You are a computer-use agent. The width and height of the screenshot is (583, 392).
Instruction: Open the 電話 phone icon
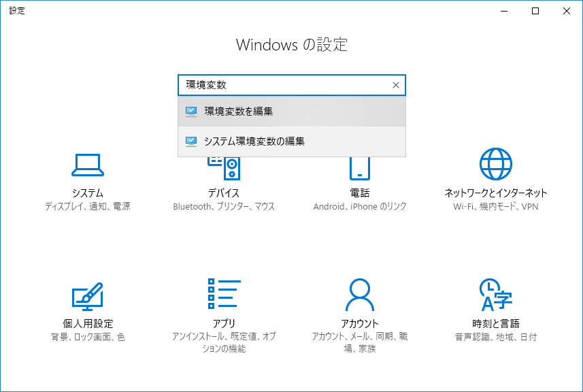(360, 169)
